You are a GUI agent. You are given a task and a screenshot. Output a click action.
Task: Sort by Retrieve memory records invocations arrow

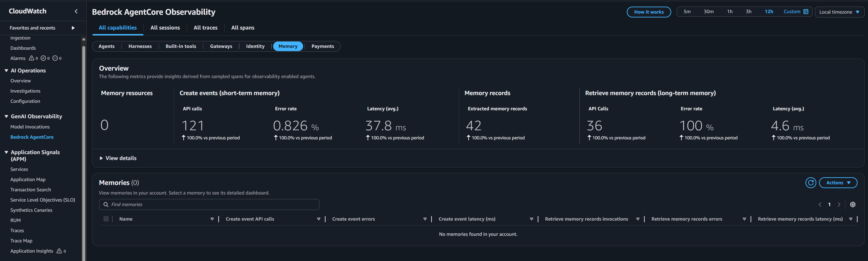click(637, 219)
